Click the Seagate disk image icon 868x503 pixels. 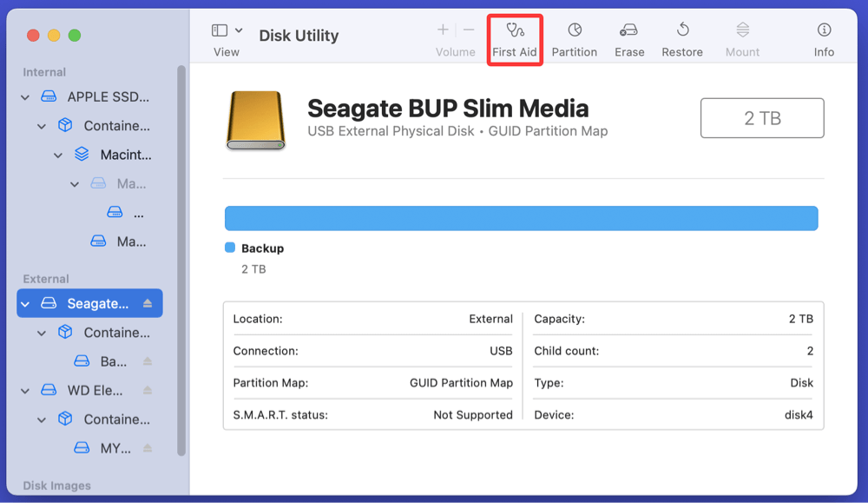point(255,122)
